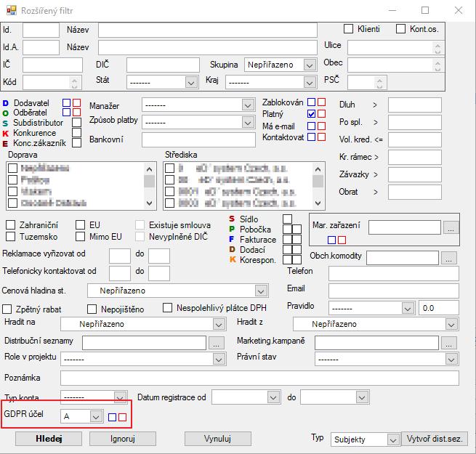Toggle the Nepojištěno checkbox
This screenshot has height=454, width=476.
click(92, 309)
